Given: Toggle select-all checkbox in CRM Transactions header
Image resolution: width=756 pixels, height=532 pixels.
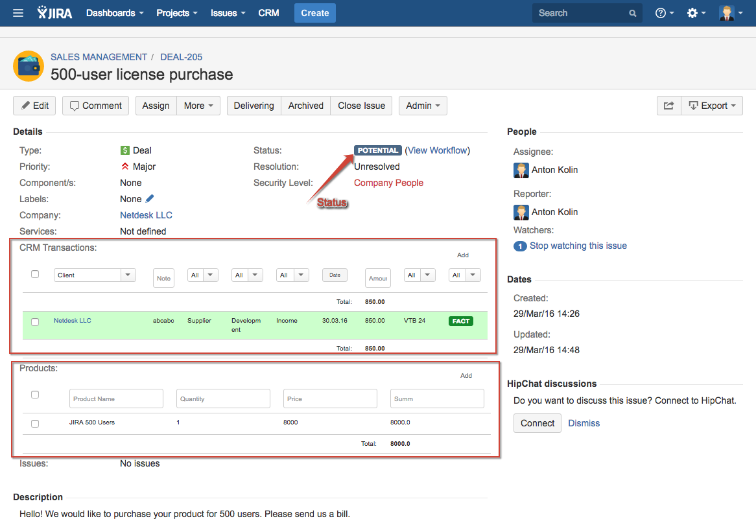Looking at the screenshot, I should [x=35, y=274].
